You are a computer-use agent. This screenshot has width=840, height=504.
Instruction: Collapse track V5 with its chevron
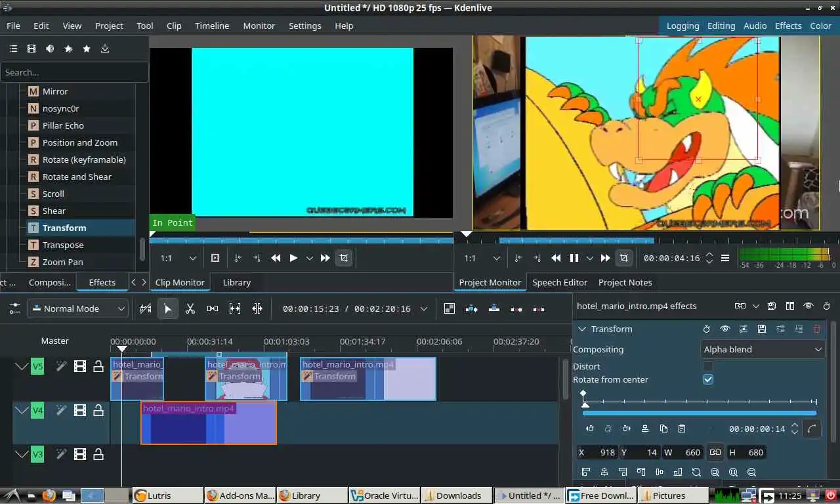[x=22, y=366]
